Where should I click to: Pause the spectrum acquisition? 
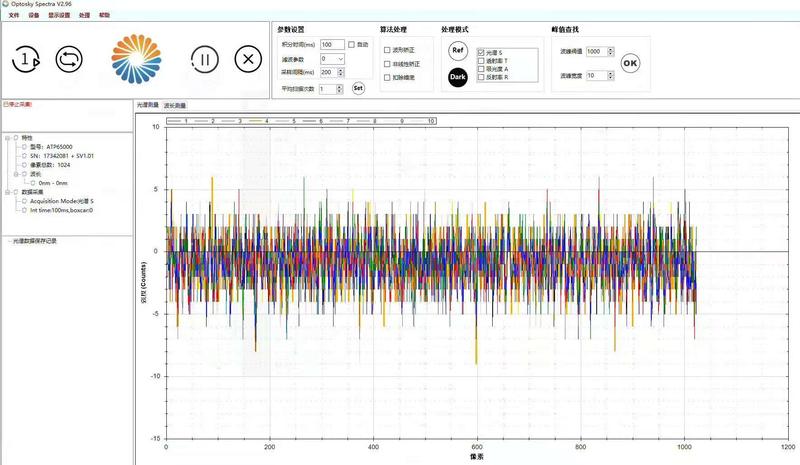coord(204,59)
